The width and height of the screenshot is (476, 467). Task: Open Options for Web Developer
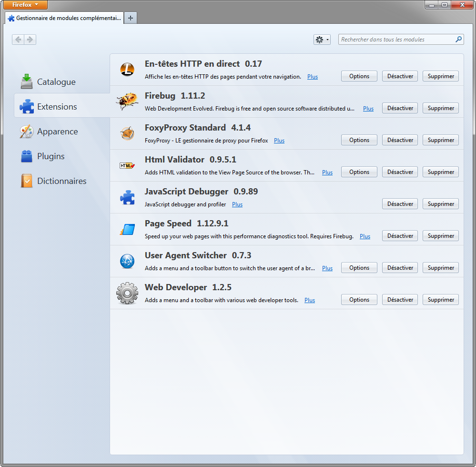359,299
